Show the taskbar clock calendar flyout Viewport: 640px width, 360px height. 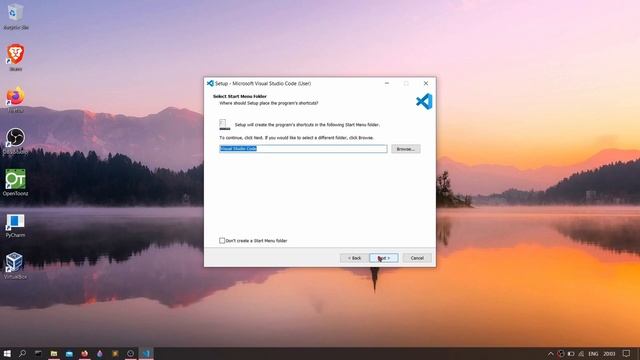click(609, 353)
